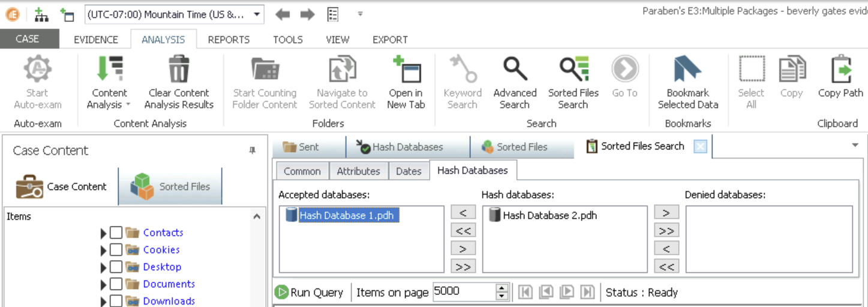868x307 pixels.
Task: Click Navigate to Sorted Content
Action: pos(342,82)
